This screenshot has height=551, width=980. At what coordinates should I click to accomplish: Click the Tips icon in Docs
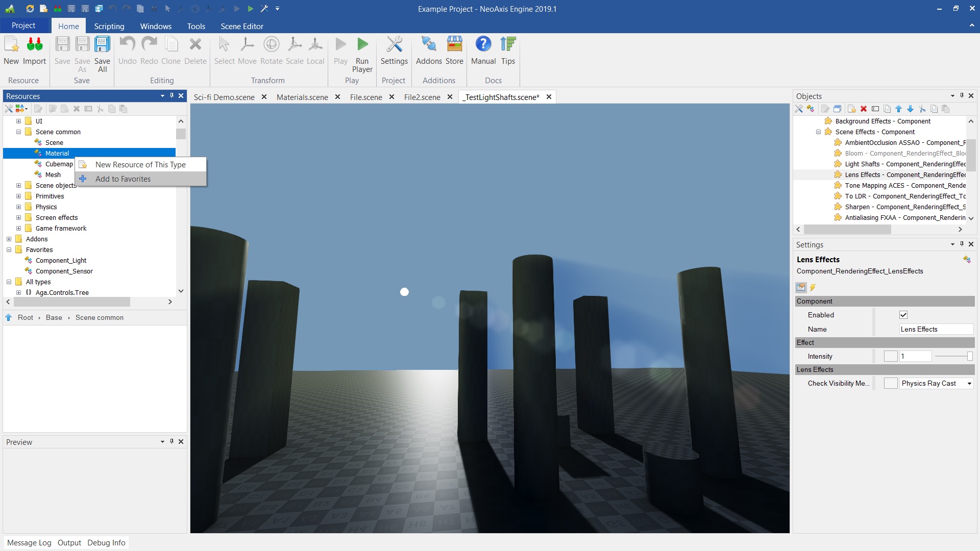coord(508,45)
